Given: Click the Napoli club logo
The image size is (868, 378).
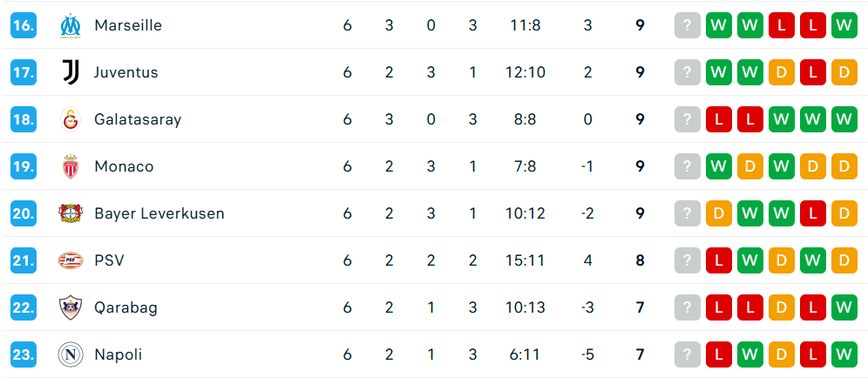Looking at the screenshot, I should pyautogui.click(x=71, y=354).
